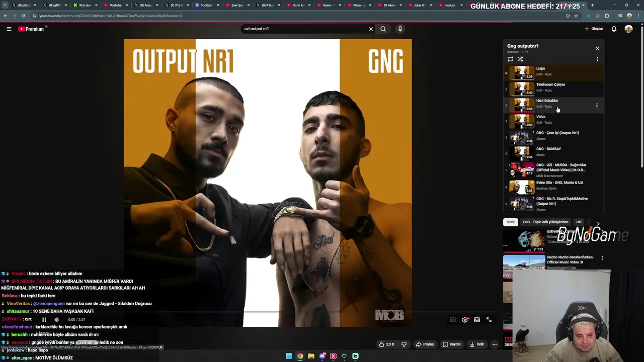The image size is (644, 362).
Task: Play Vidos from the playlist
Action: pyautogui.click(x=553, y=121)
